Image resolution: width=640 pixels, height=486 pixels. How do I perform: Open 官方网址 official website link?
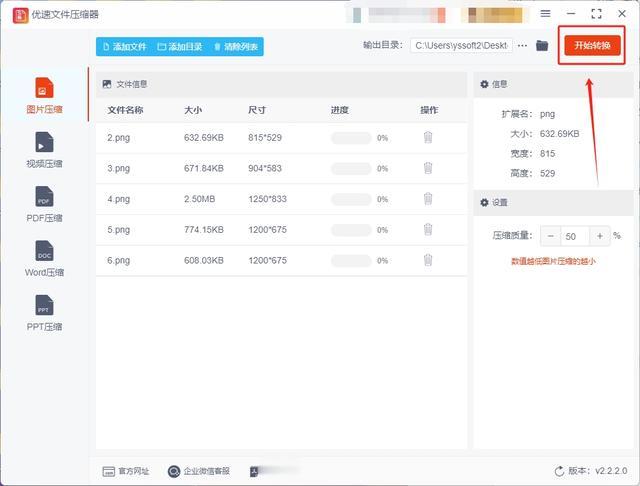tap(125, 471)
